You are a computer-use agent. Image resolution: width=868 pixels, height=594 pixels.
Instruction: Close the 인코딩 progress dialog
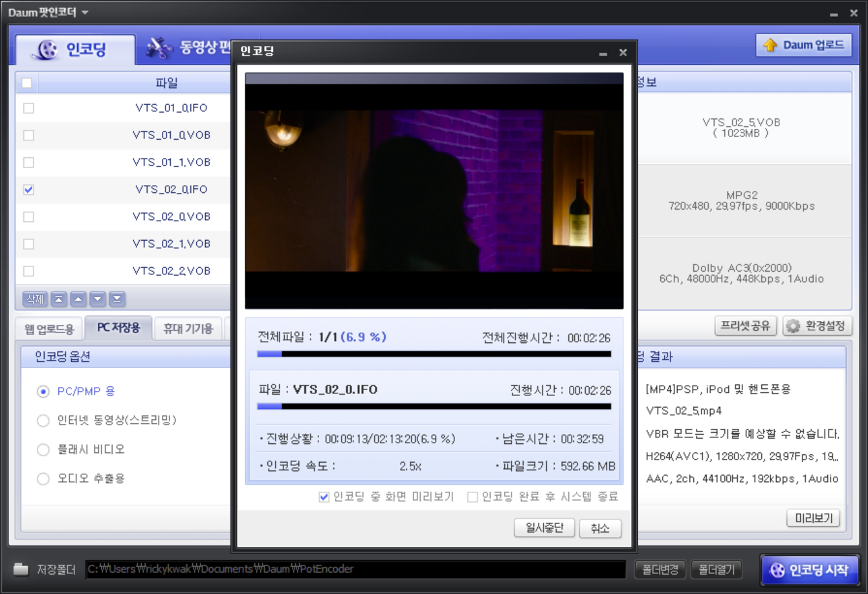[x=623, y=52]
